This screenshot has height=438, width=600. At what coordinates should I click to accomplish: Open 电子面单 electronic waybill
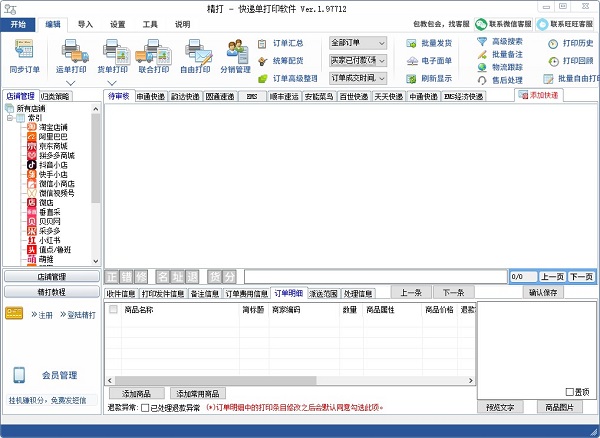pos(429,61)
